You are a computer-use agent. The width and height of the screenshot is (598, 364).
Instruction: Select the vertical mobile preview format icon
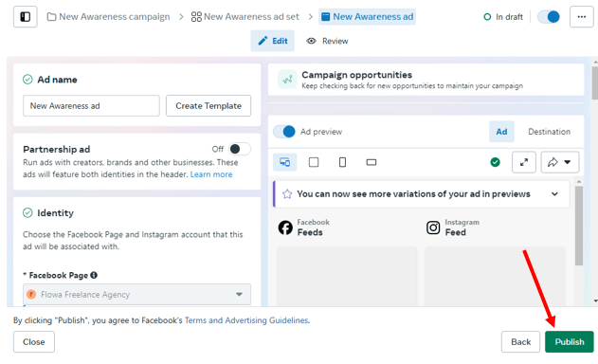coord(342,162)
